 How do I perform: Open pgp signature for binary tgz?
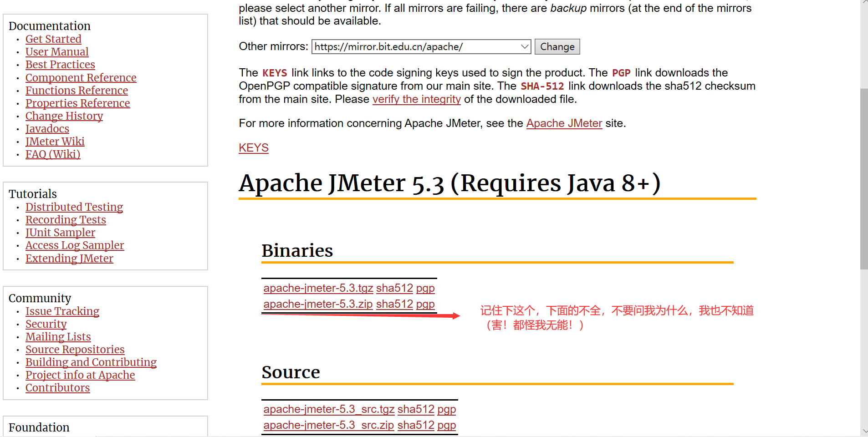(x=425, y=288)
